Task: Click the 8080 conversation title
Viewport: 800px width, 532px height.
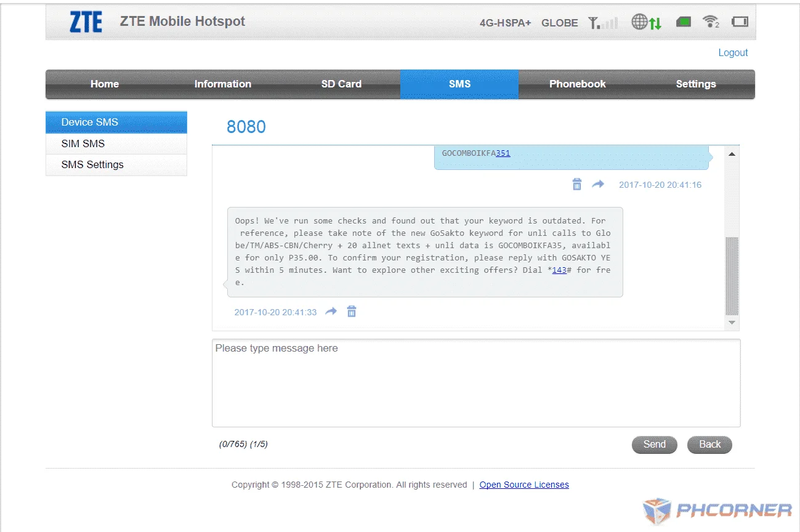Action: coord(246,127)
